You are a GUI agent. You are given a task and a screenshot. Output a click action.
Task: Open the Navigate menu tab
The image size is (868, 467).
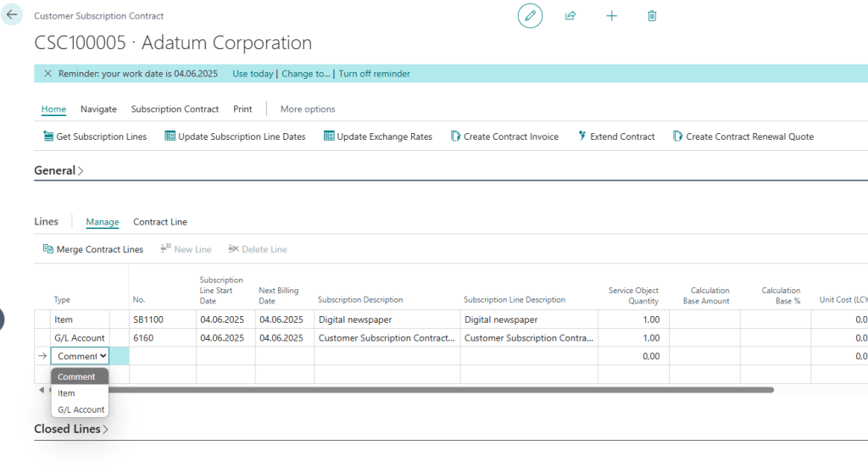98,108
